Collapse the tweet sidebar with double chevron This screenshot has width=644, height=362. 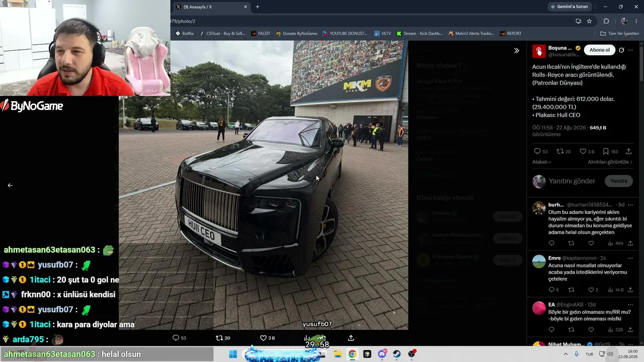[x=516, y=51]
